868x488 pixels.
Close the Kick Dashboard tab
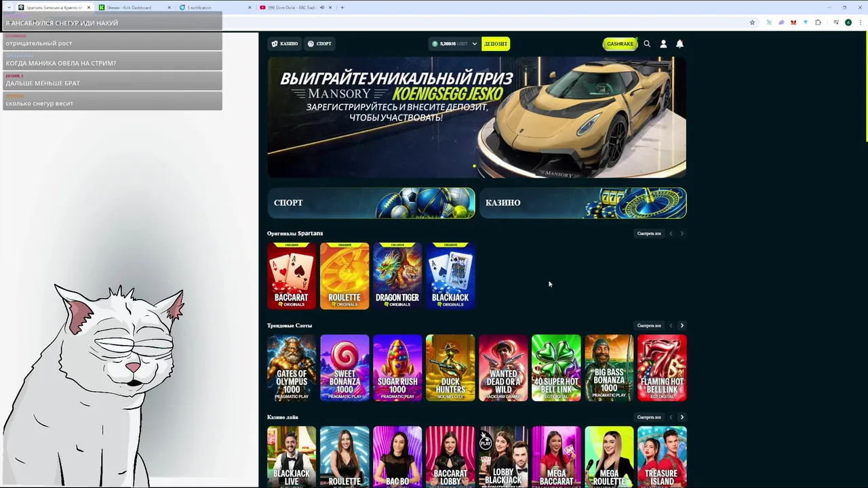(170, 7)
